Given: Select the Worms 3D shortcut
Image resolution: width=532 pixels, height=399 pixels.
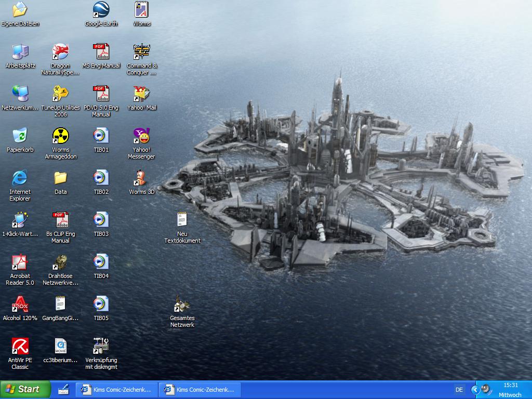Looking at the screenshot, I should (141, 178).
